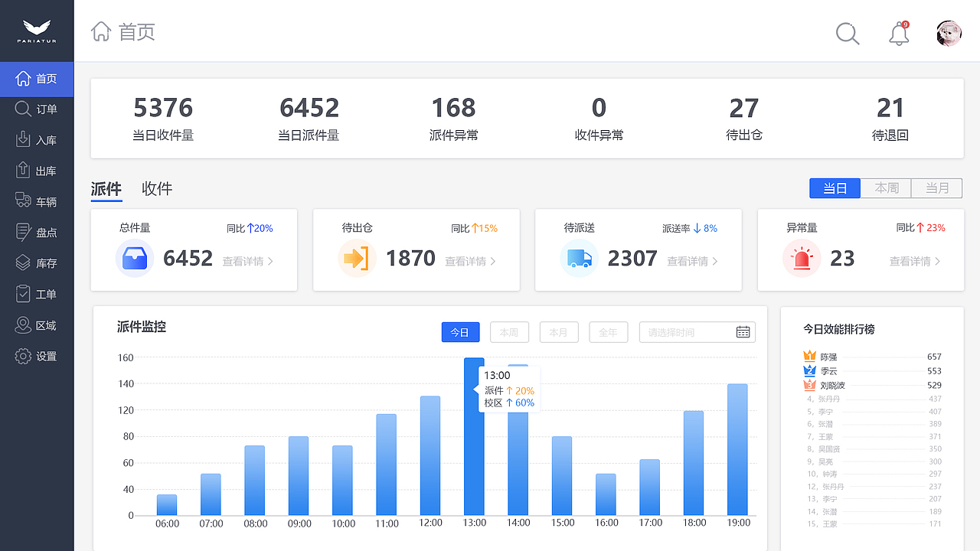
Task: Open the search magnifier in the top bar
Action: click(x=847, y=34)
